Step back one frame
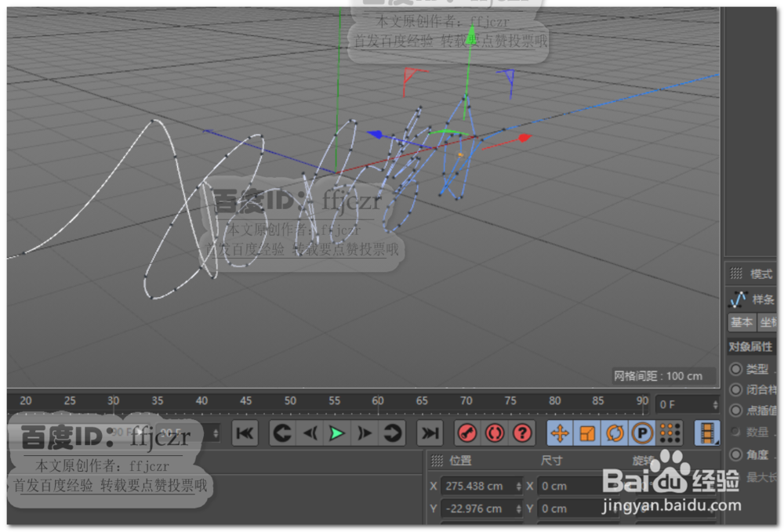This screenshot has height=532, width=784. point(310,433)
